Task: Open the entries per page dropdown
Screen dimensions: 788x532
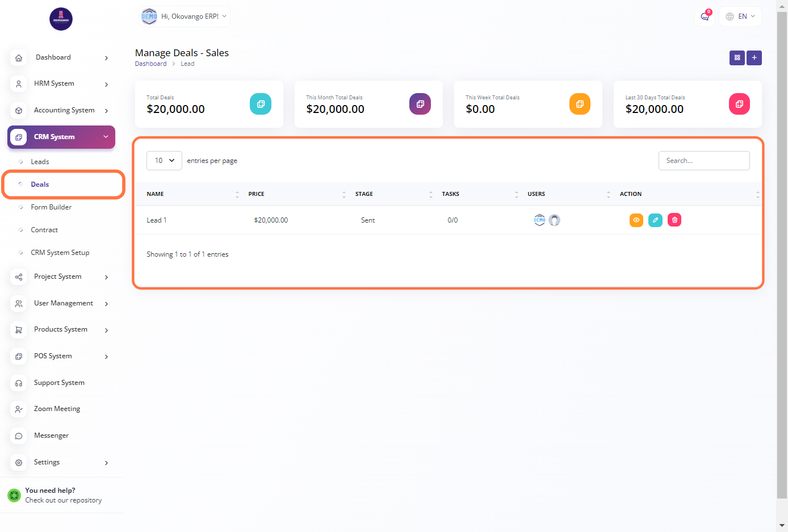Action: point(164,161)
